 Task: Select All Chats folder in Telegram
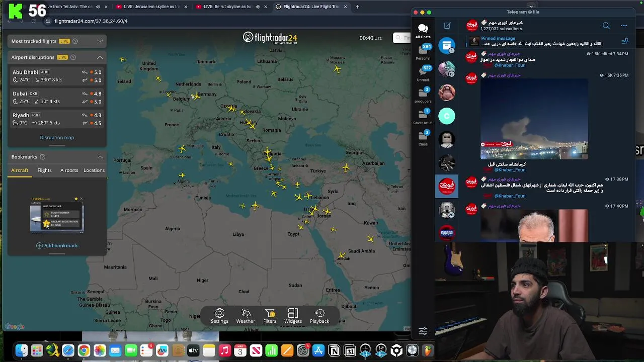point(423,30)
